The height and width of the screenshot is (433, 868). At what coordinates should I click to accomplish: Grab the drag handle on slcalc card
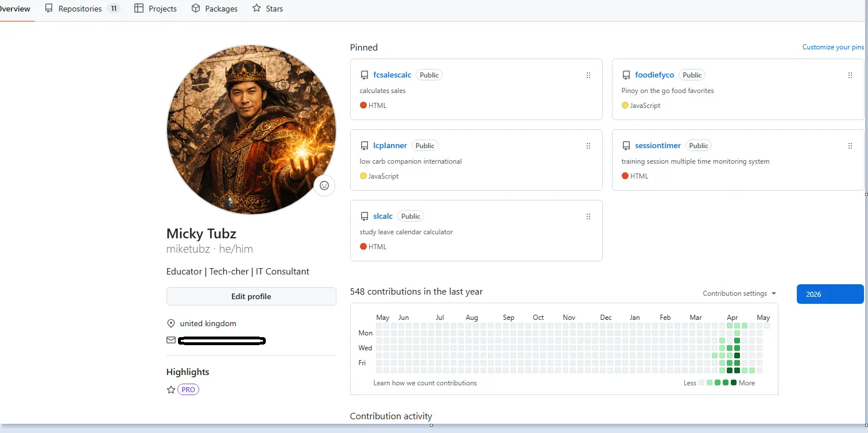tap(588, 216)
